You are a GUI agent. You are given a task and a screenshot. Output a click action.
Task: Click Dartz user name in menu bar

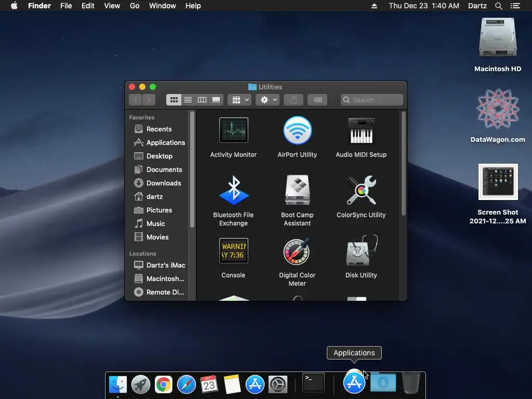pyautogui.click(x=477, y=6)
